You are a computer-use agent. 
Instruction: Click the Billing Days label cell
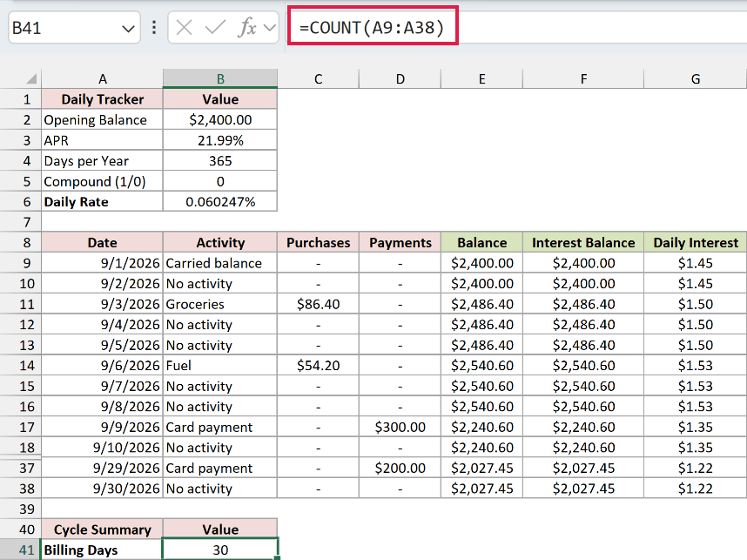click(x=103, y=550)
